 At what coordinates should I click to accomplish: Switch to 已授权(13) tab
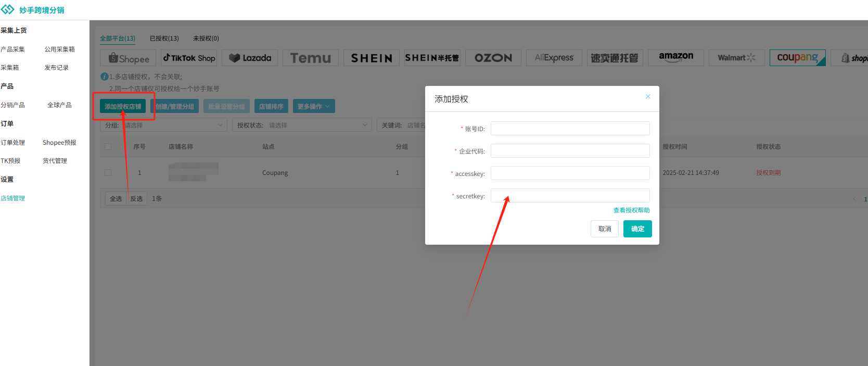coord(164,39)
